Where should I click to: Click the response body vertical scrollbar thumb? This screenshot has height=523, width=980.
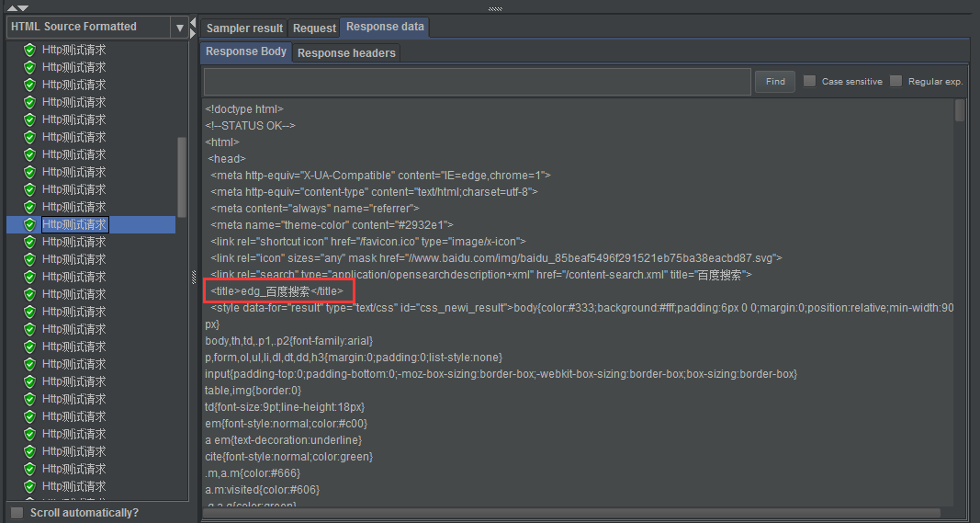click(x=960, y=110)
